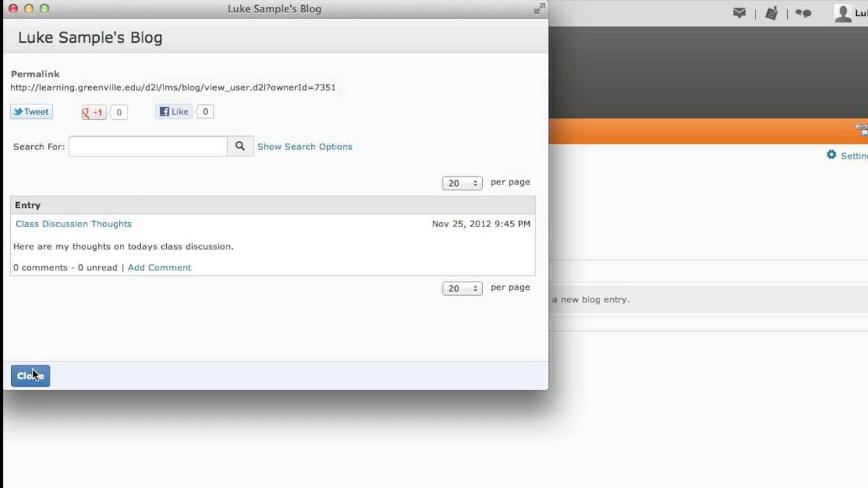The height and width of the screenshot is (488, 868).
Task: Open chat bubbles icon in background window
Action: pyautogui.click(x=804, y=13)
